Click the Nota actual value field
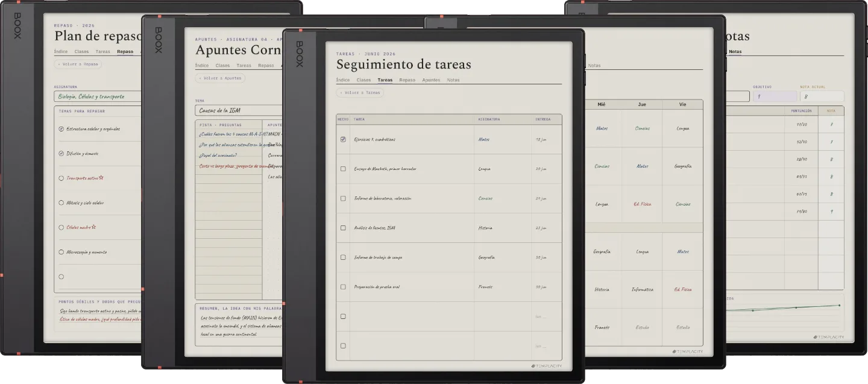868x384 pixels. (822, 96)
